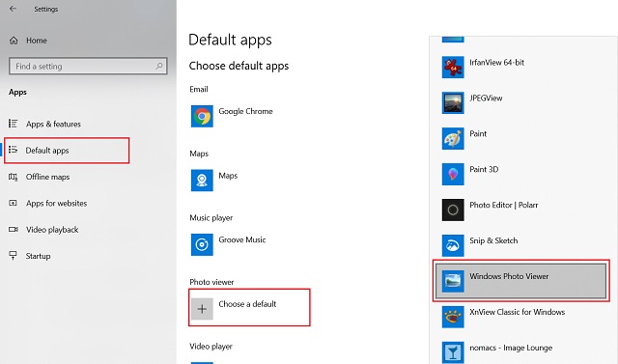The image size is (618, 364).
Task: Click the search magnifier icon
Action: [x=158, y=67]
